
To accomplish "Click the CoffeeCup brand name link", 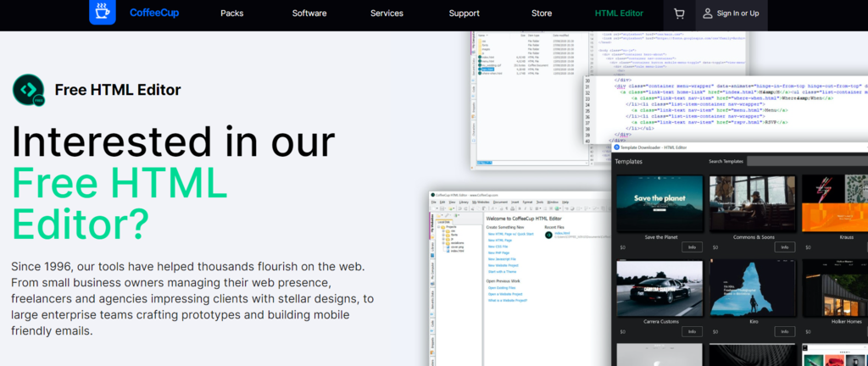I will pyautogui.click(x=154, y=14).
